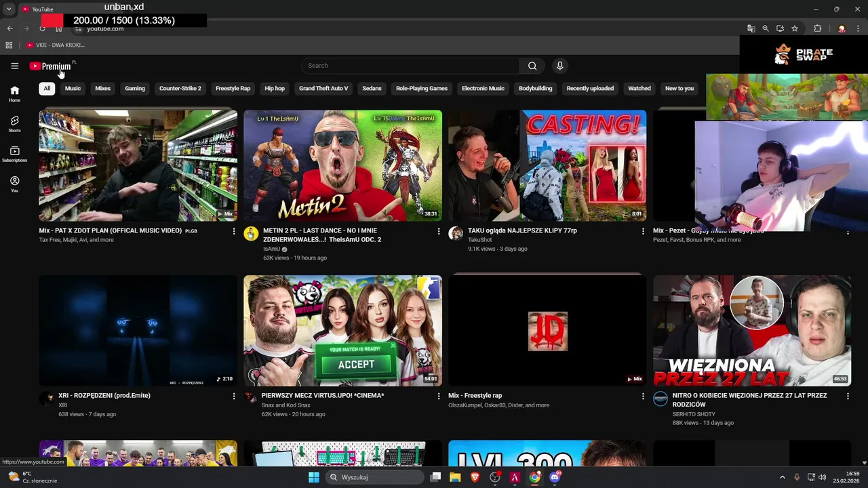The height and width of the screenshot is (488, 868).
Task: Open File Explorer from the taskbar
Action: (455, 477)
